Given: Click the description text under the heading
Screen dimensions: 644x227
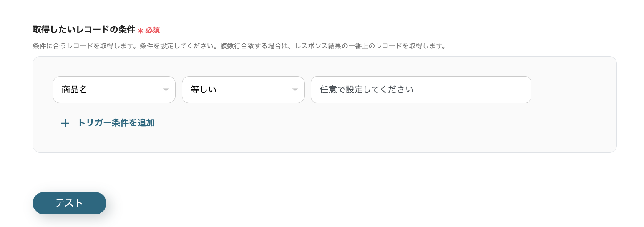Looking at the screenshot, I should [239, 45].
